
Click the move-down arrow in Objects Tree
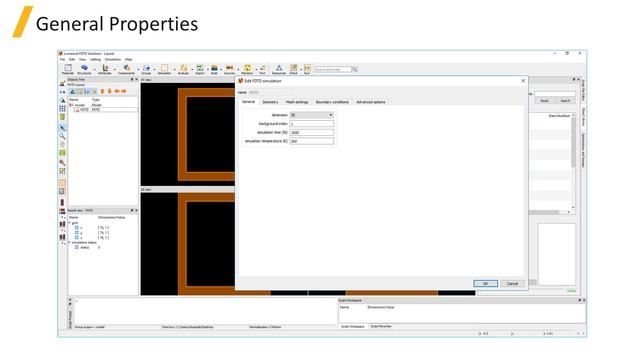pos(109,91)
